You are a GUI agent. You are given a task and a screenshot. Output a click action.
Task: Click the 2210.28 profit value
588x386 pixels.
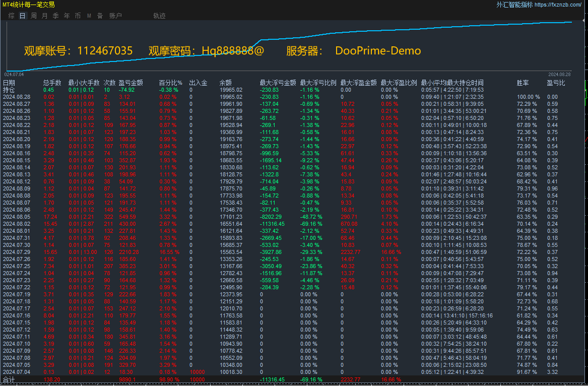tap(128, 252)
